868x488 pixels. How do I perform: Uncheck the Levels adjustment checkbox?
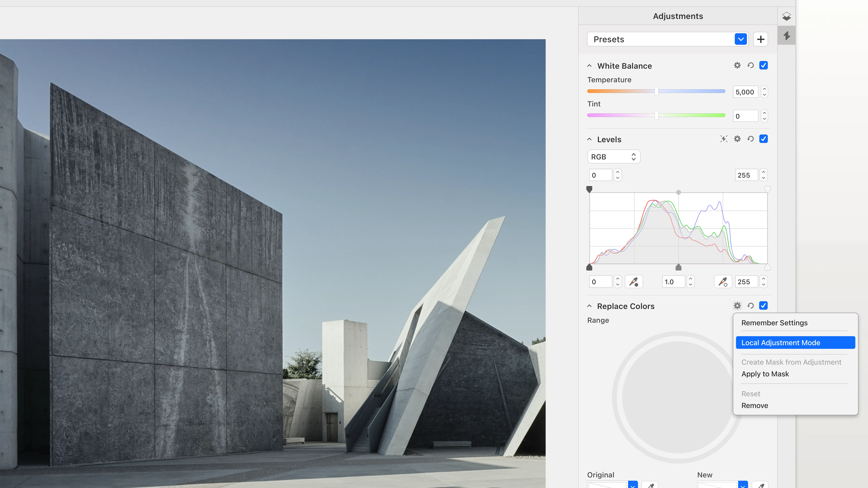764,139
